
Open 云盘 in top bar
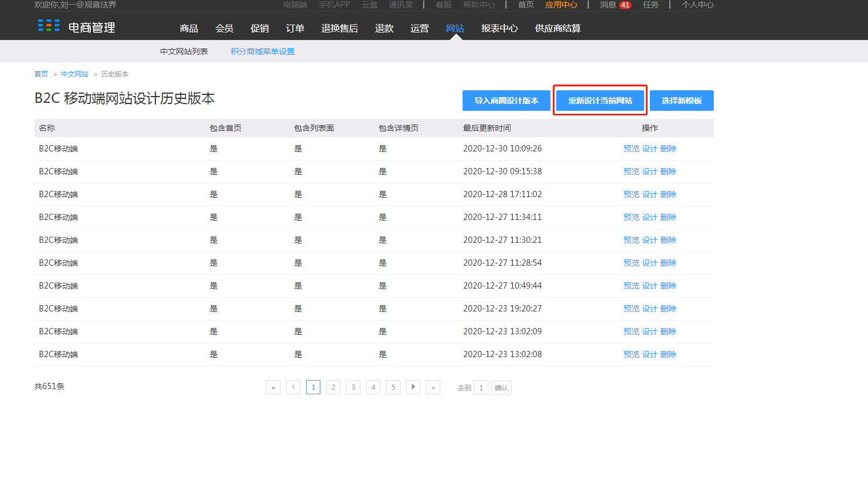[x=369, y=5]
